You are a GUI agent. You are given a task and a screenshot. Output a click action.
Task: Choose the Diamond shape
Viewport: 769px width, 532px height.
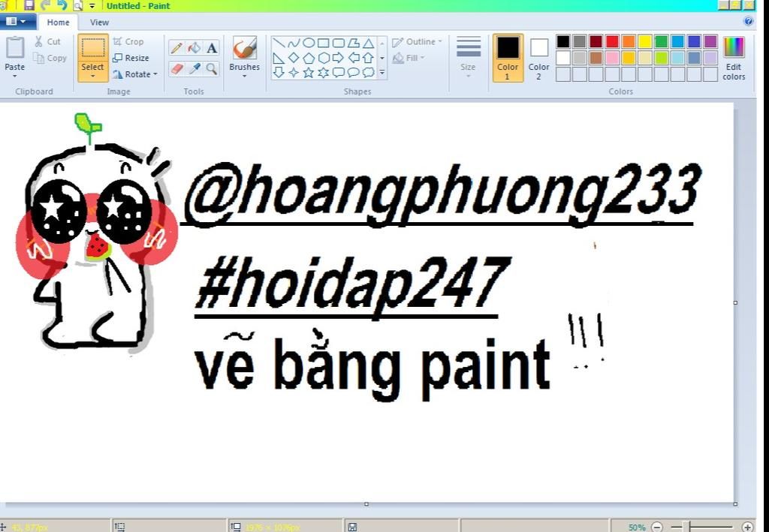click(x=294, y=58)
